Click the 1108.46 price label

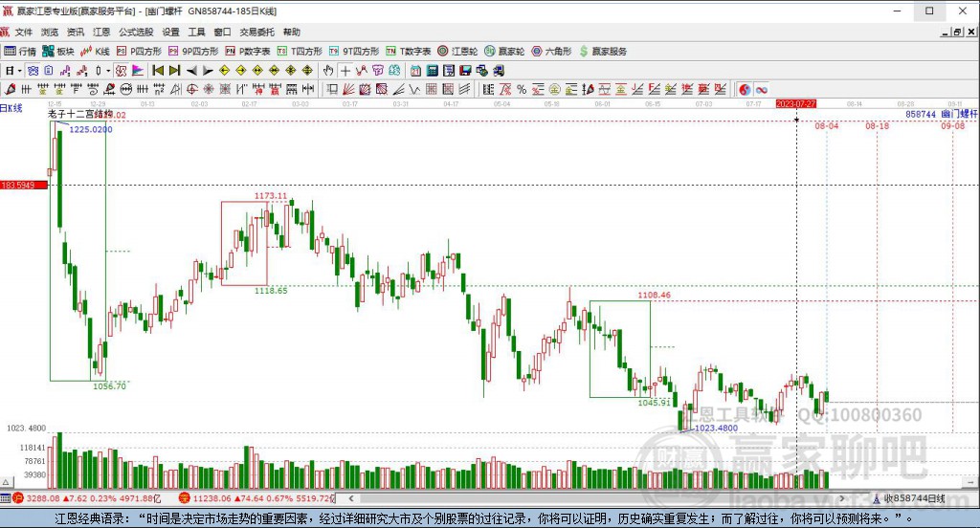pos(654,295)
